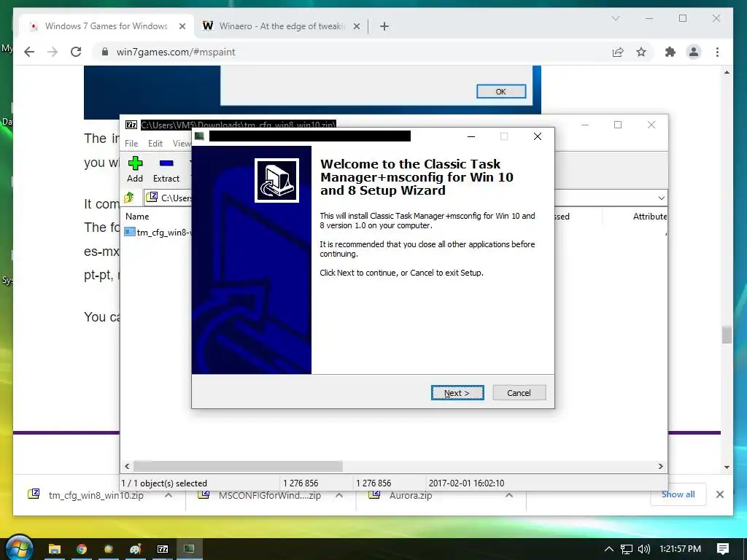The width and height of the screenshot is (747, 560).
Task: Click the setup wizard title bar icon
Action: [200, 136]
